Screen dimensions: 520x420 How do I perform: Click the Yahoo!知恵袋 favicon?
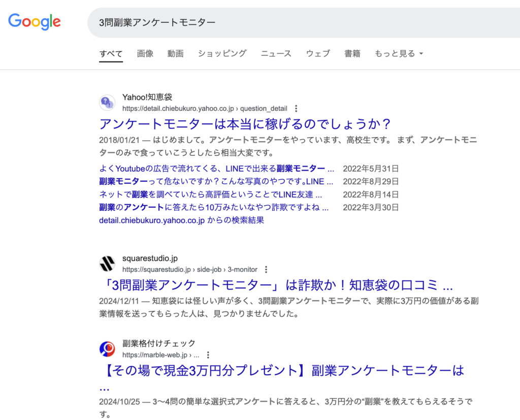(107, 103)
